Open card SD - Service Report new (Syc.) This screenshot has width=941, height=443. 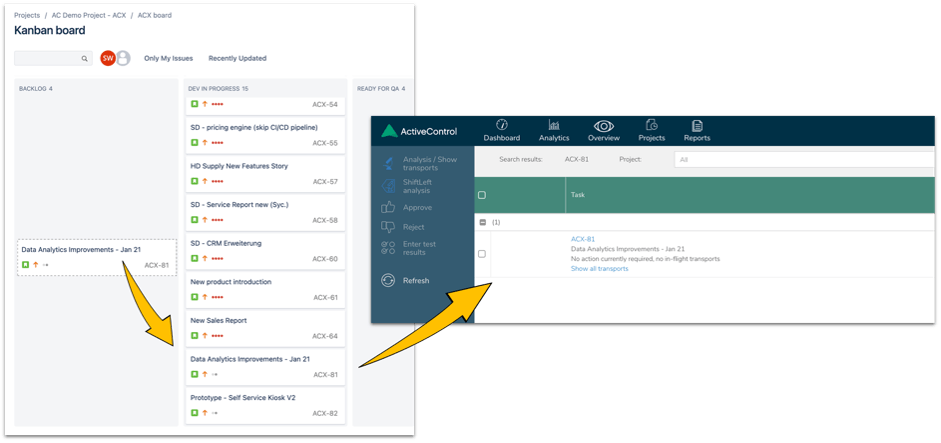(x=265, y=212)
